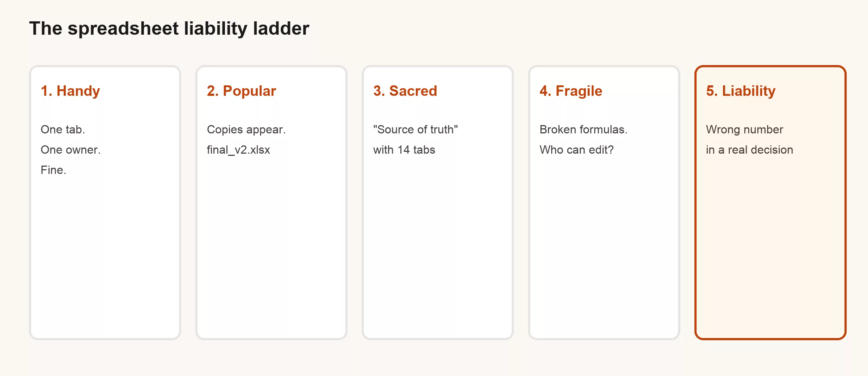This screenshot has height=376, width=868.
Task: Click the 'One owner.' text line
Action: coord(71,150)
